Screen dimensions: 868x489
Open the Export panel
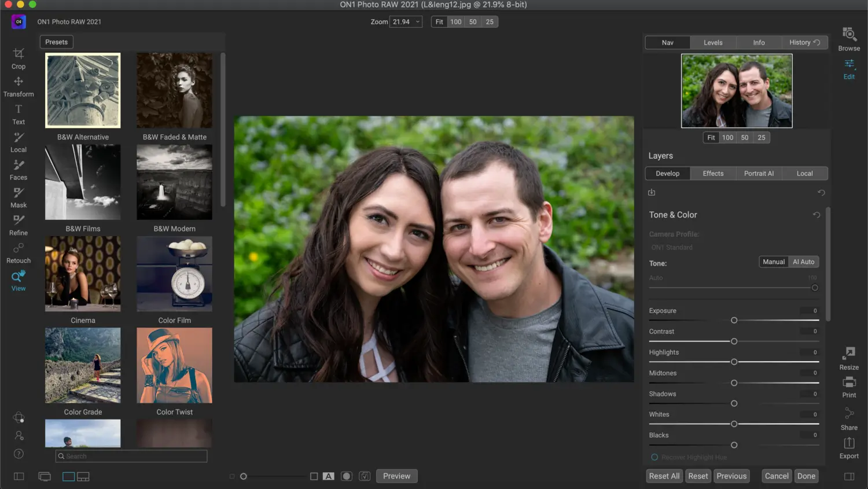click(x=848, y=447)
